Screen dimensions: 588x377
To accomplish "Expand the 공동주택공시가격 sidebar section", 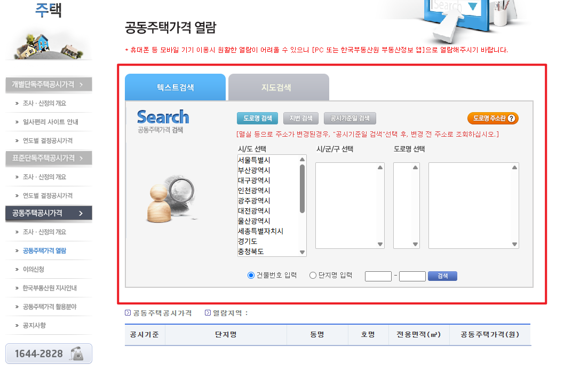I will (x=49, y=213).
